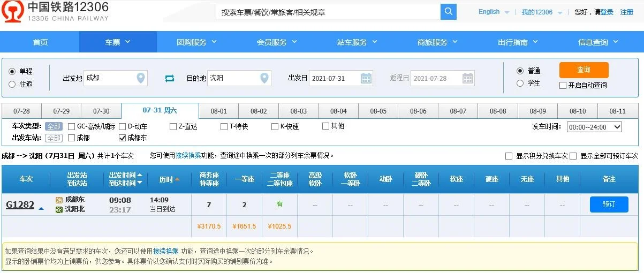644x273 pixels.
Task: Expand 出行指南 navigation menu
Action: point(518,42)
